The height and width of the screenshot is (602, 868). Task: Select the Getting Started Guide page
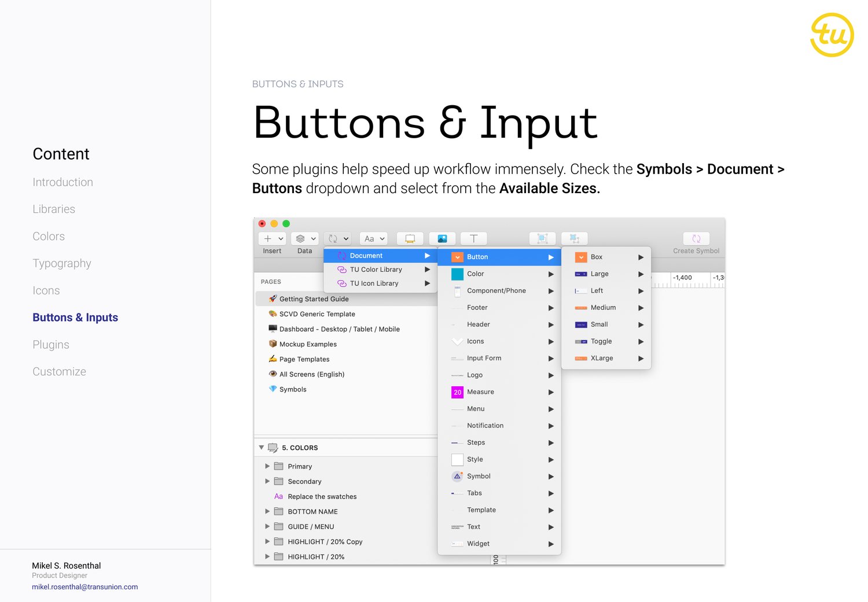(346, 299)
